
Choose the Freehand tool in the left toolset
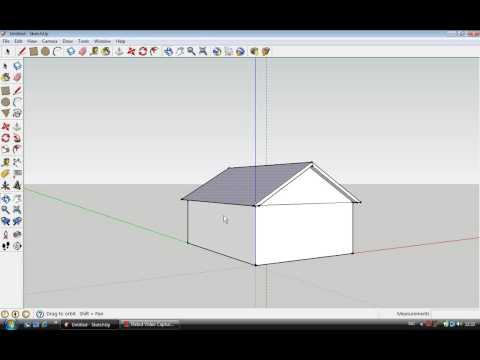[17, 113]
